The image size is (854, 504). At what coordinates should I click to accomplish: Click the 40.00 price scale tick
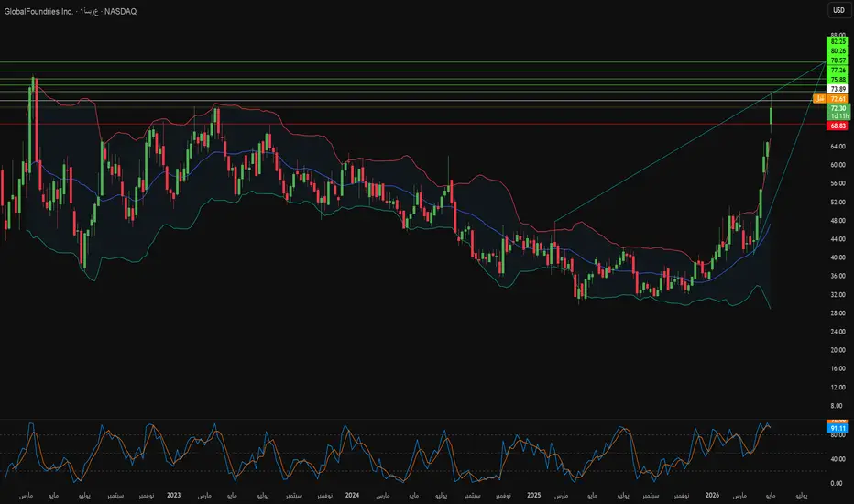(x=838, y=257)
